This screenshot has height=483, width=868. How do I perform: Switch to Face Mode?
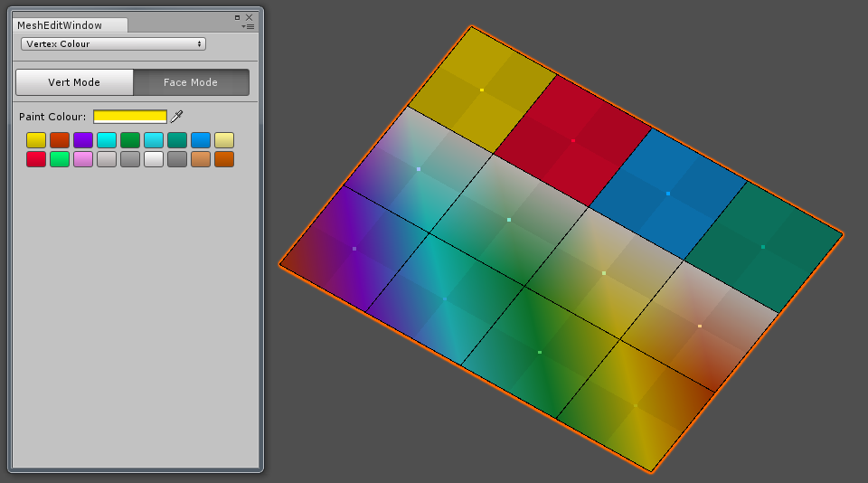(x=191, y=82)
